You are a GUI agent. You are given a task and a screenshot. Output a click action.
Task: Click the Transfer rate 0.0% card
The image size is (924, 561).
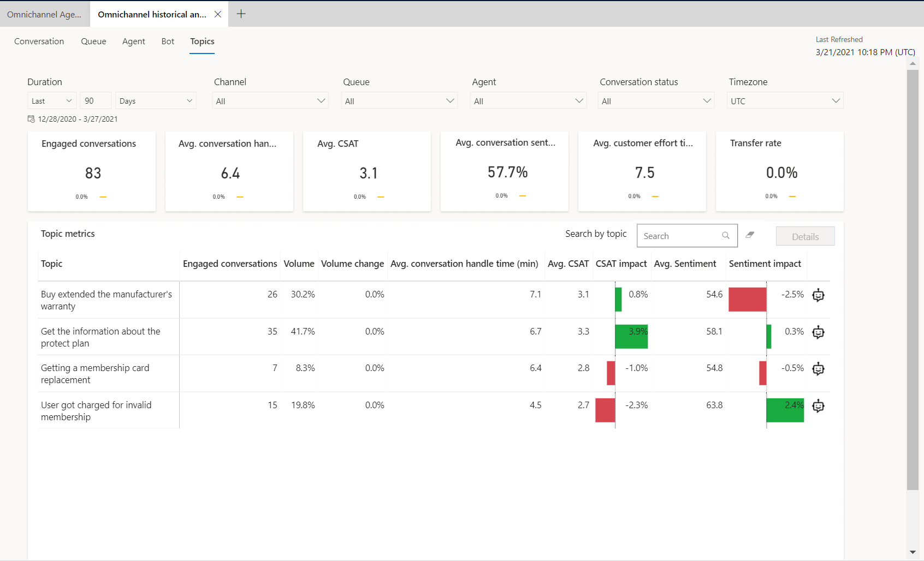pos(780,171)
